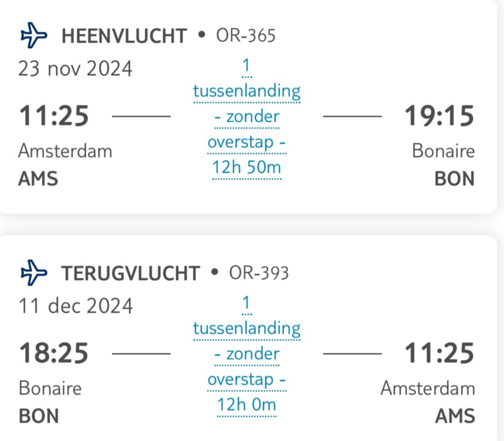
Task: Click the airplane icon next to TERUGVLUCHT
Action: click(x=34, y=272)
